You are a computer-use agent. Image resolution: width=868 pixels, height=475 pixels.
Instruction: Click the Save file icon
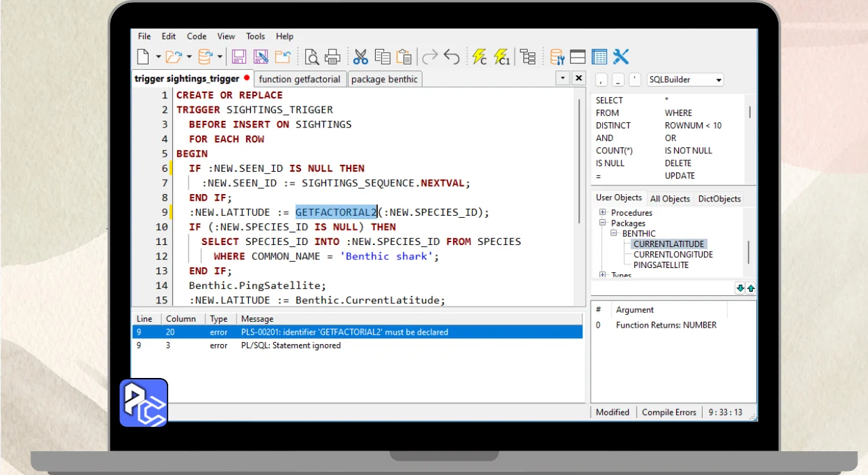[x=239, y=57]
